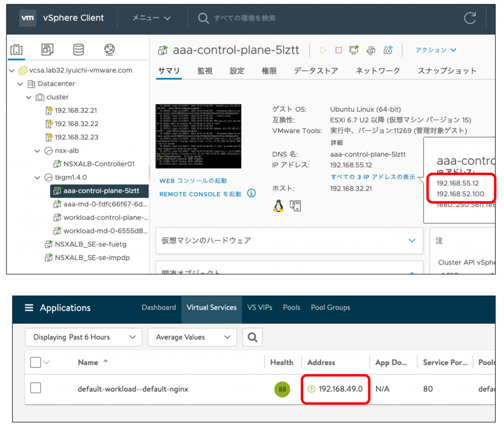Open the Average Values dropdown
The image size is (504, 428).
192,337
